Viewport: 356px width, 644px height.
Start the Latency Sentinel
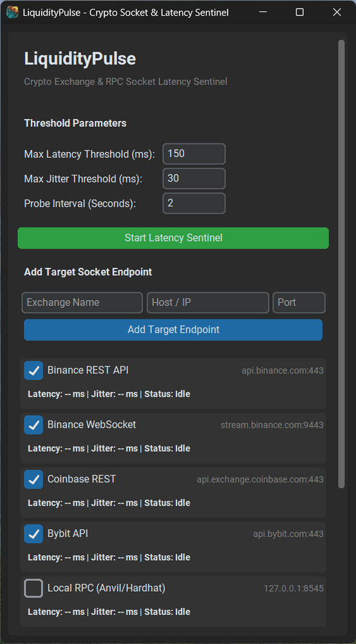(173, 238)
